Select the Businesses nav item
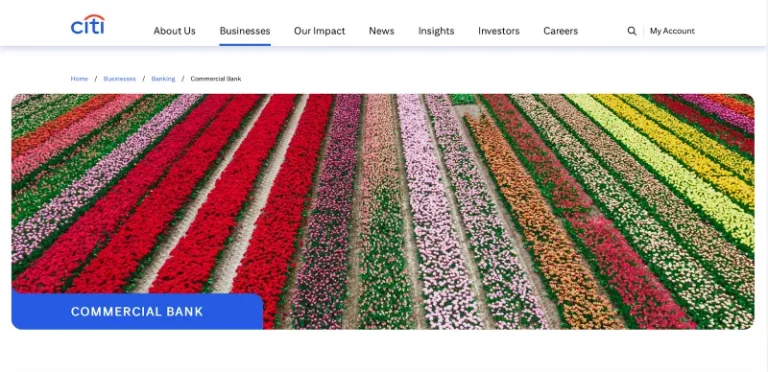This screenshot has height=372, width=768. [245, 31]
